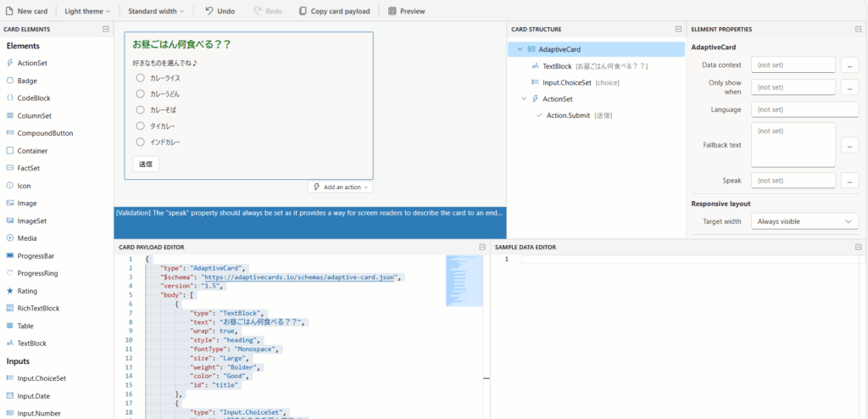Collapse the AdaptiveCard tree node
This screenshot has width=868, height=419.
click(520, 49)
